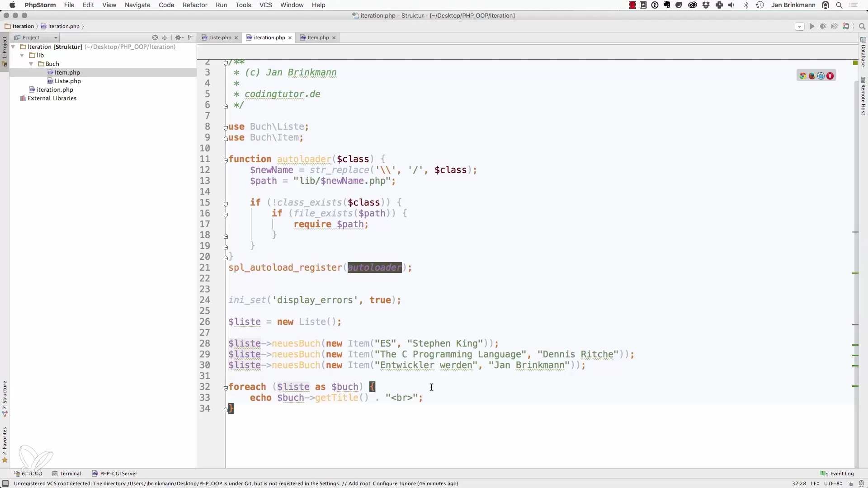Viewport: 868px width, 488px height.
Task: Open file in Firefox browser icon
Action: 812,76
